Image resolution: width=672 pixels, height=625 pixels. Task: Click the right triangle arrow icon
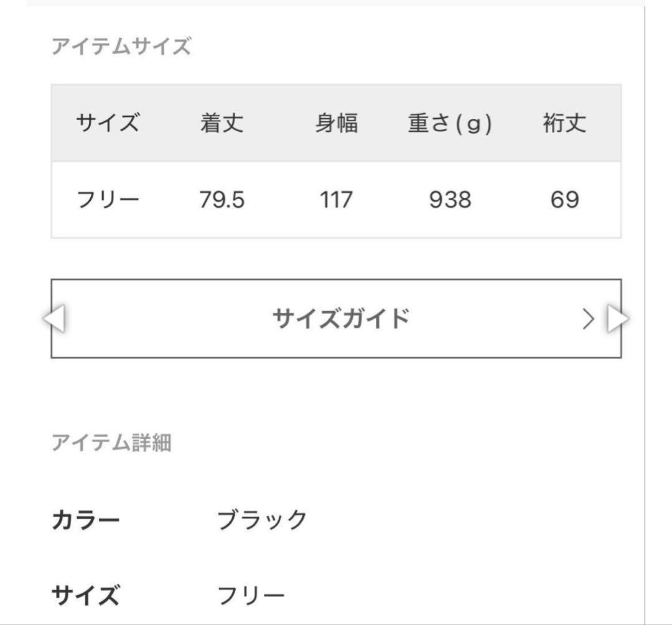618,318
